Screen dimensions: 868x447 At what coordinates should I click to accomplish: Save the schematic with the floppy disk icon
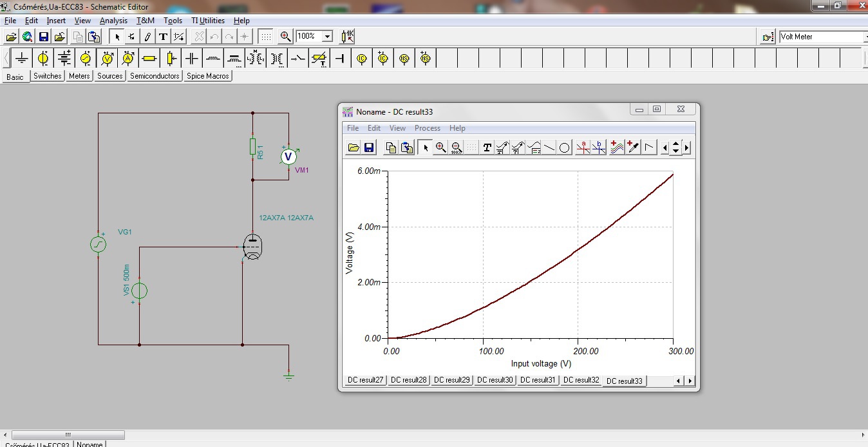44,37
